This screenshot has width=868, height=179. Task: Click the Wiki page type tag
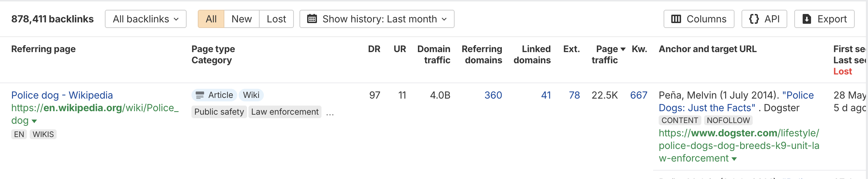click(251, 95)
